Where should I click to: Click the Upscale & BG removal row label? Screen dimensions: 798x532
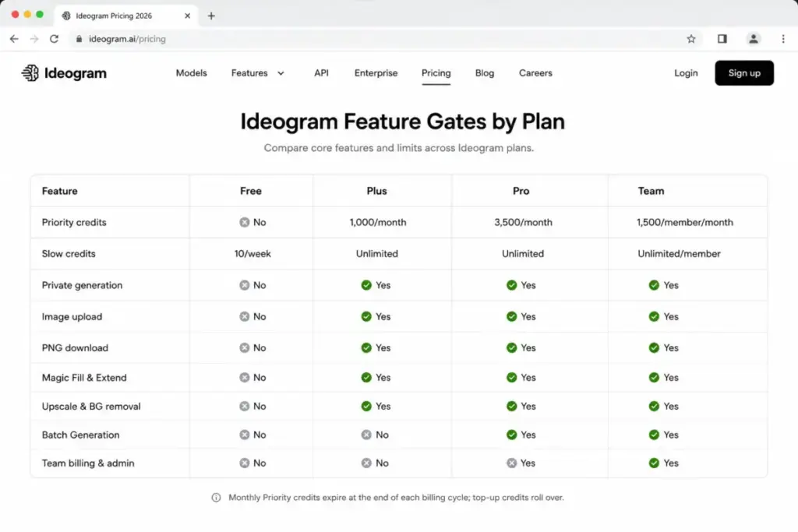click(x=91, y=406)
